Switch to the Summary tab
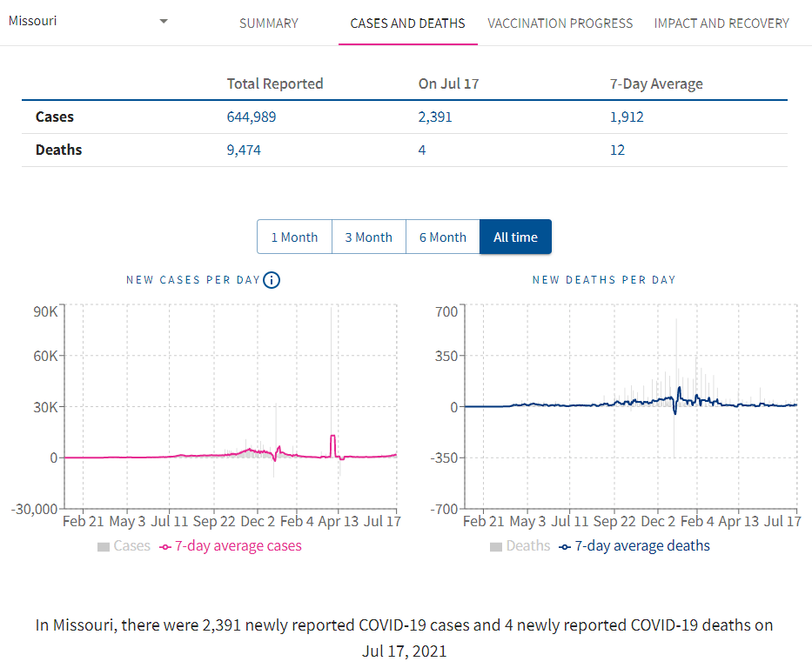The width and height of the screenshot is (812, 668). coord(268,23)
